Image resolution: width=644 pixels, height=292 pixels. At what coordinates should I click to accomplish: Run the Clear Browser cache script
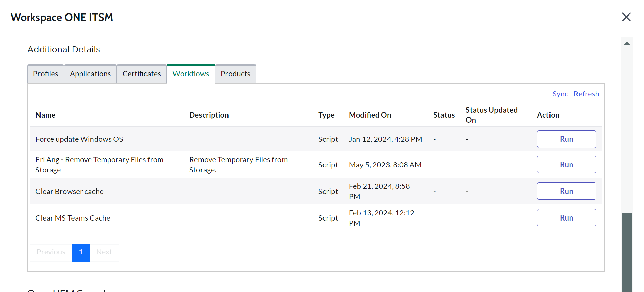pyautogui.click(x=566, y=191)
